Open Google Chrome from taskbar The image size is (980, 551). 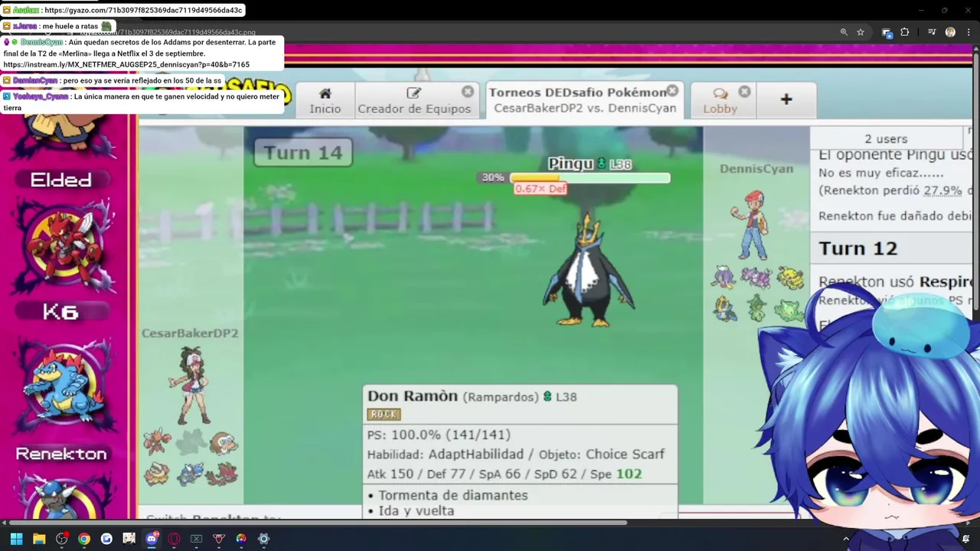tap(84, 539)
